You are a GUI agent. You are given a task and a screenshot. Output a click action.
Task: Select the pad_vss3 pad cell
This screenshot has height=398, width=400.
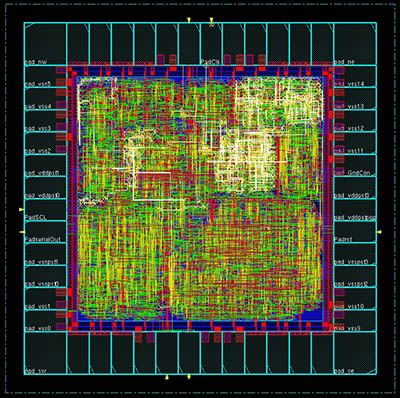pyautogui.click(x=46, y=121)
